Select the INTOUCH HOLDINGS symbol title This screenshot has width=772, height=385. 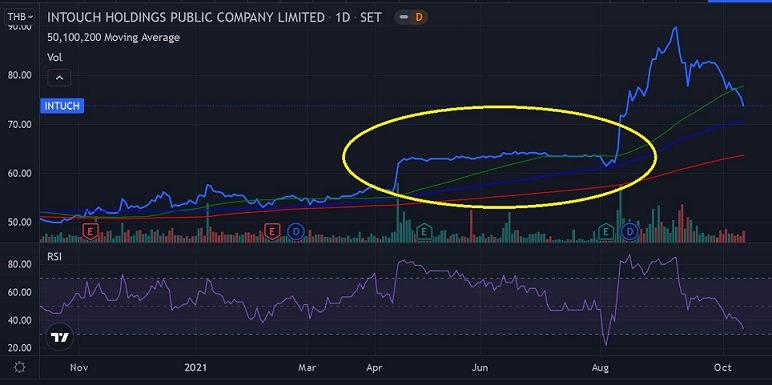pyautogui.click(x=186, y=17)
